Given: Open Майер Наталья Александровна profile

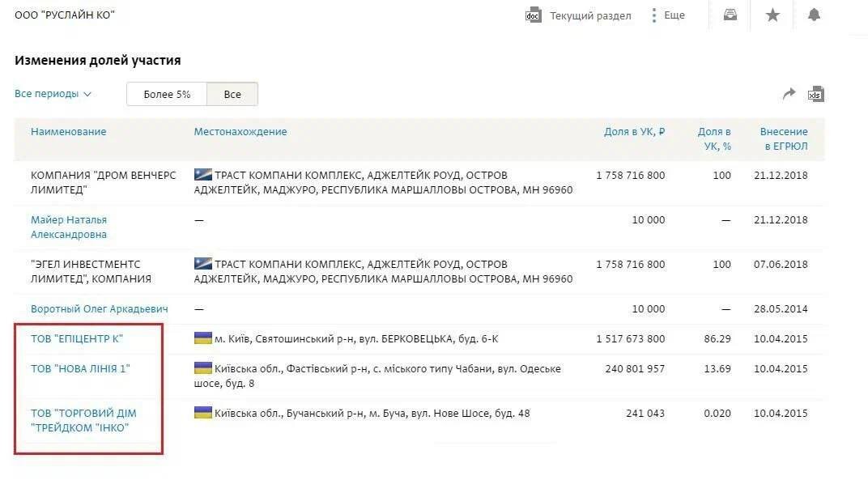Looking at the screenshot, I should click(69, 227).
